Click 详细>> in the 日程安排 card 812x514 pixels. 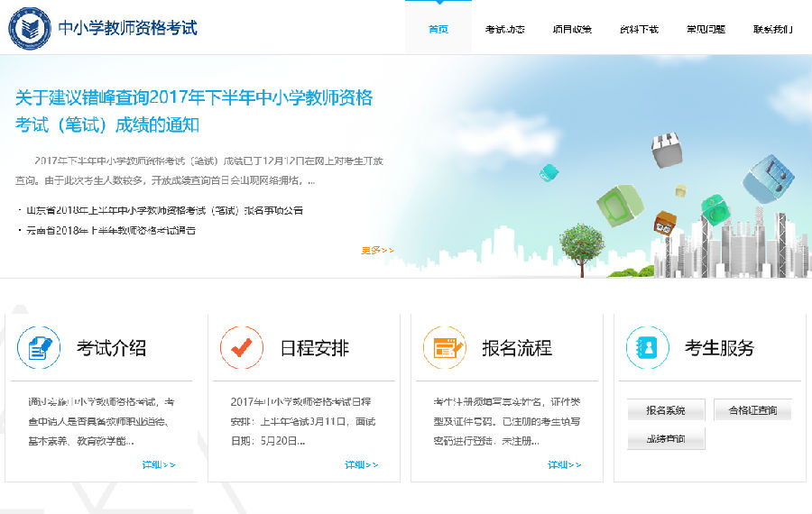362,464
